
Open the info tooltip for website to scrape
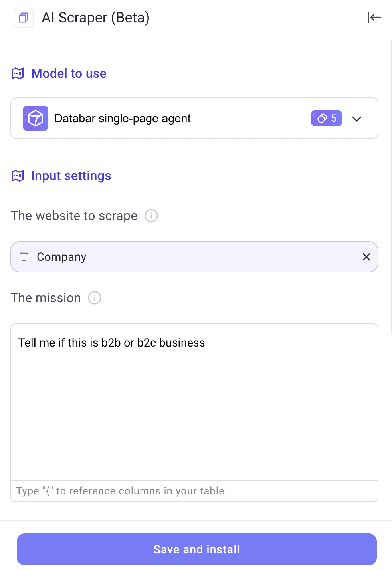(x=151, y=216)
